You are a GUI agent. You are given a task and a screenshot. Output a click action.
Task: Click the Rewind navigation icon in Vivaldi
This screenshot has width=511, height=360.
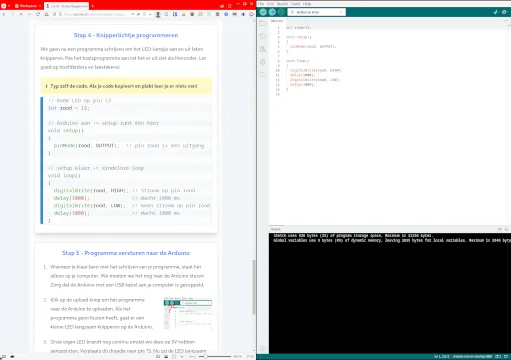[21, 14]
